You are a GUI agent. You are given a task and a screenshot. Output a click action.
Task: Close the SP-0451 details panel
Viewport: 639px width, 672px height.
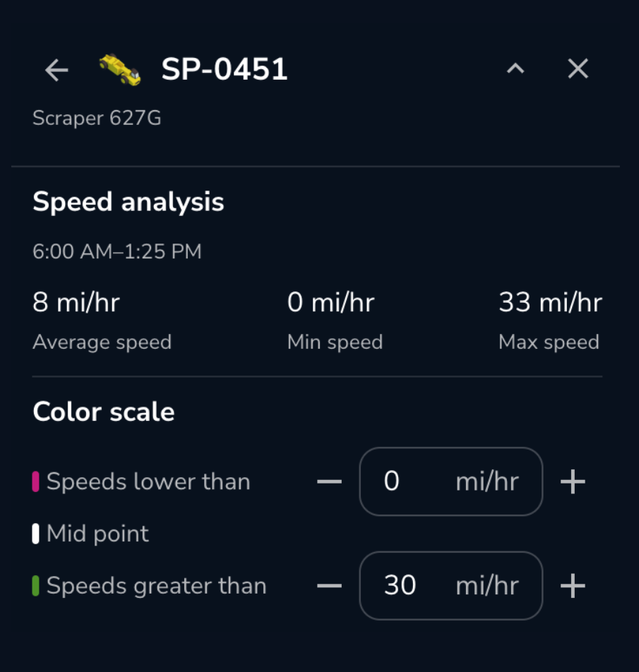[578, 68]
